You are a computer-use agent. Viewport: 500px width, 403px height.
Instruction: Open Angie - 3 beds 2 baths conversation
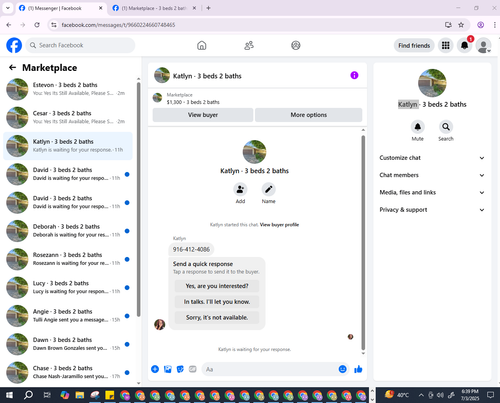point(68,316)
